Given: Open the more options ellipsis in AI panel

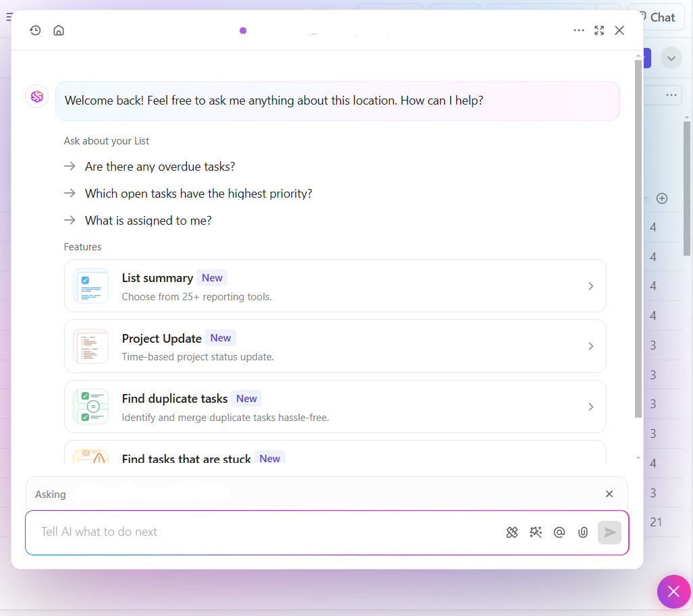Looking at the screenshot, I should pos(578,30).
